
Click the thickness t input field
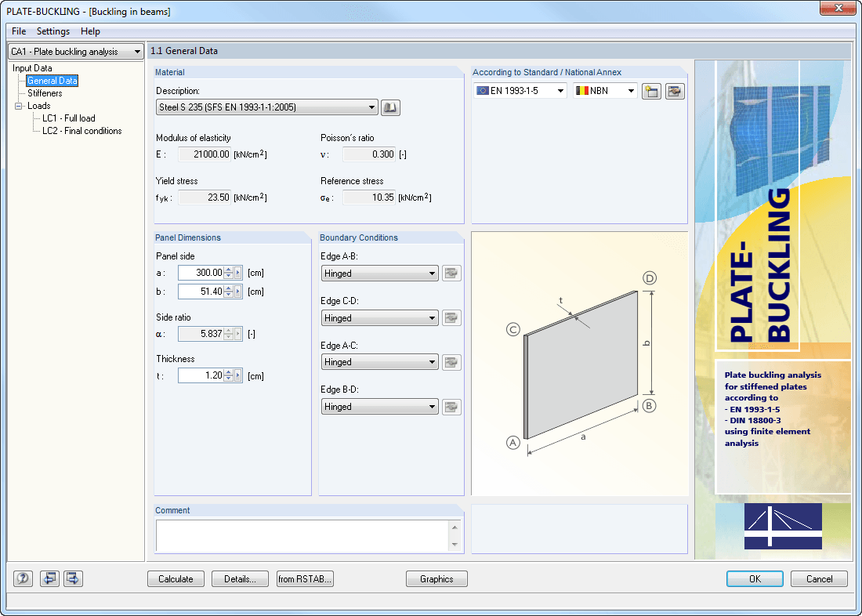tap(201, 375)
